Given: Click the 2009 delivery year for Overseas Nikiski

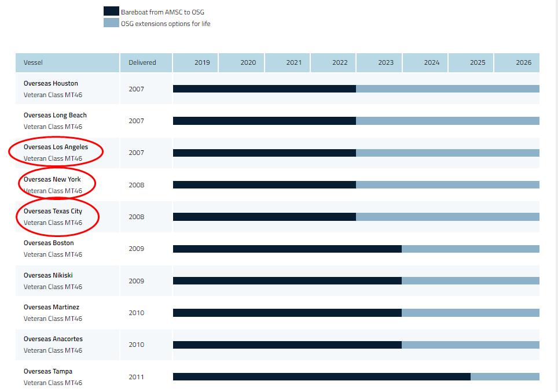Looking at the screenshot, I should coord(136,281).
